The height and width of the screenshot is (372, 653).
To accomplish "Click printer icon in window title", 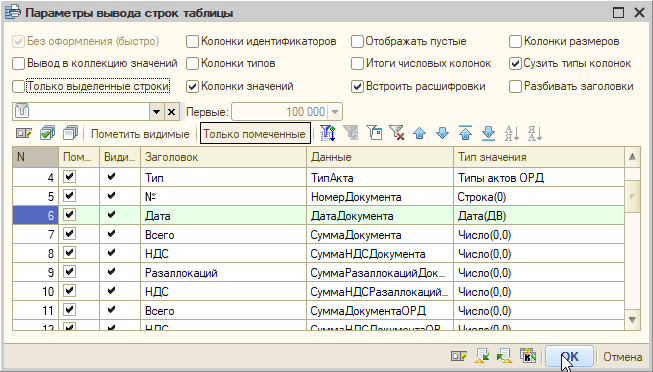I will click(13, 12).
